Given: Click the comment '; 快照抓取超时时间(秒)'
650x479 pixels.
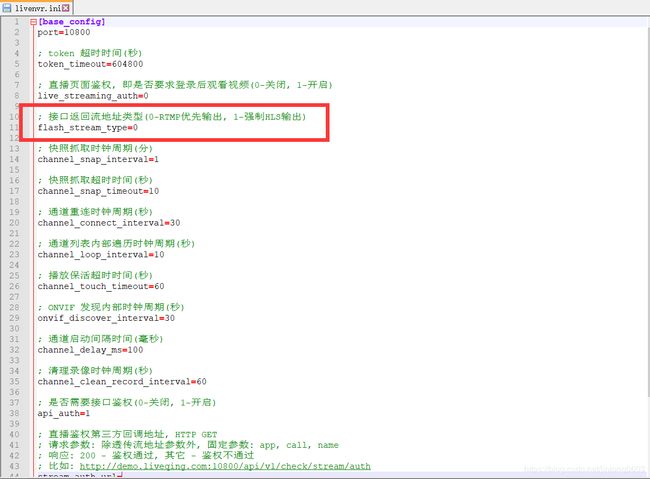Looking at the screenshot, I should (x=95, y=180).
